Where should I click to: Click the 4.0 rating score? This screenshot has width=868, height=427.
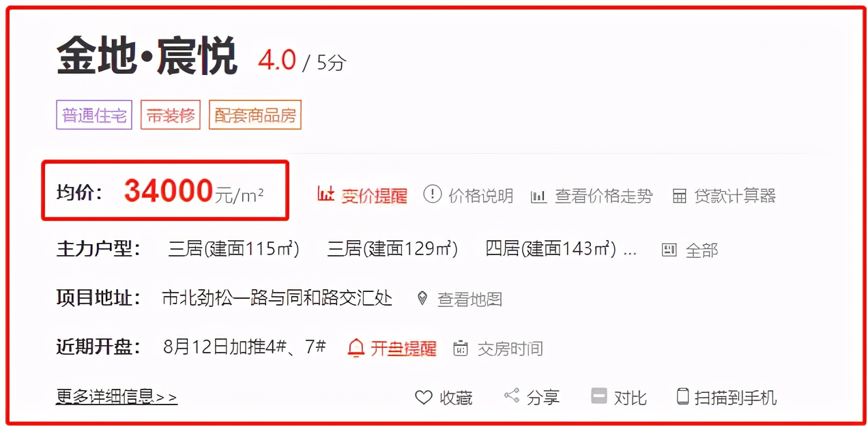click(276, 61)
